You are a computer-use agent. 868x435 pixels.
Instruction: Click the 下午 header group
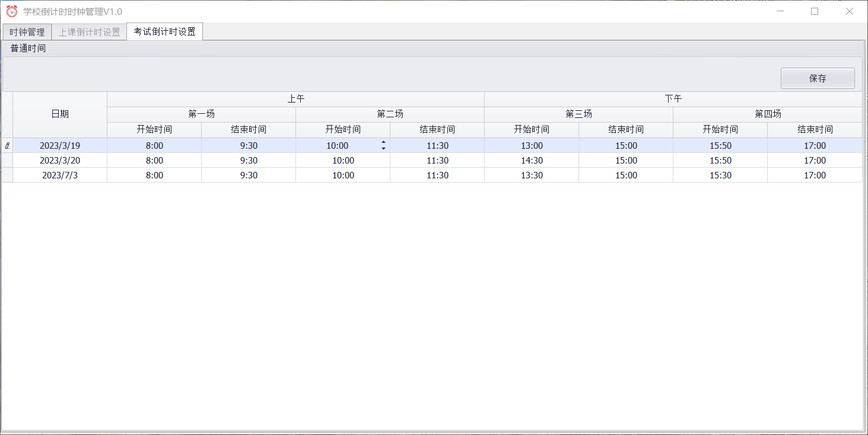[673, 99]
